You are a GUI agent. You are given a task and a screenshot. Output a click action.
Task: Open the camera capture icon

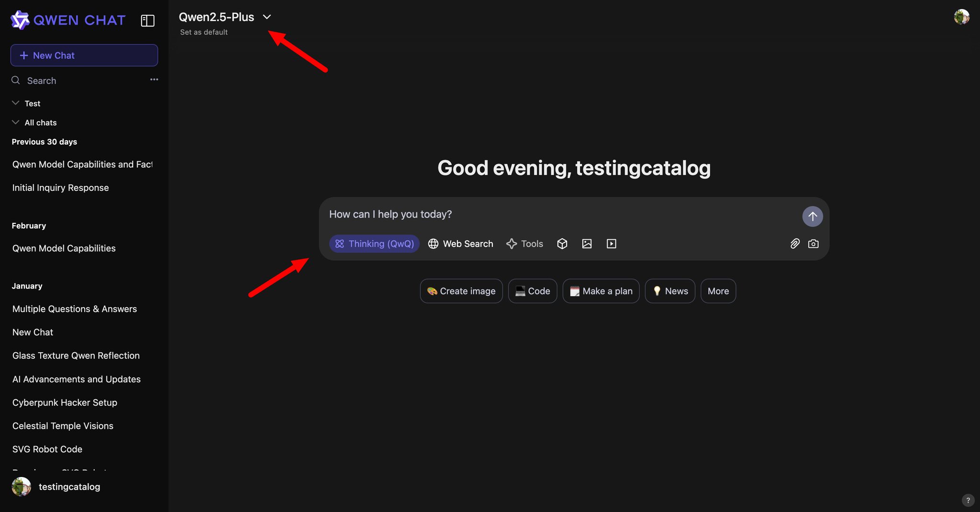click(x=813, y=244)
